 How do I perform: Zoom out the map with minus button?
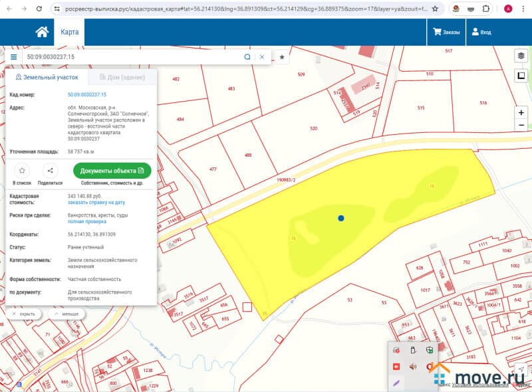click(521, 125)
